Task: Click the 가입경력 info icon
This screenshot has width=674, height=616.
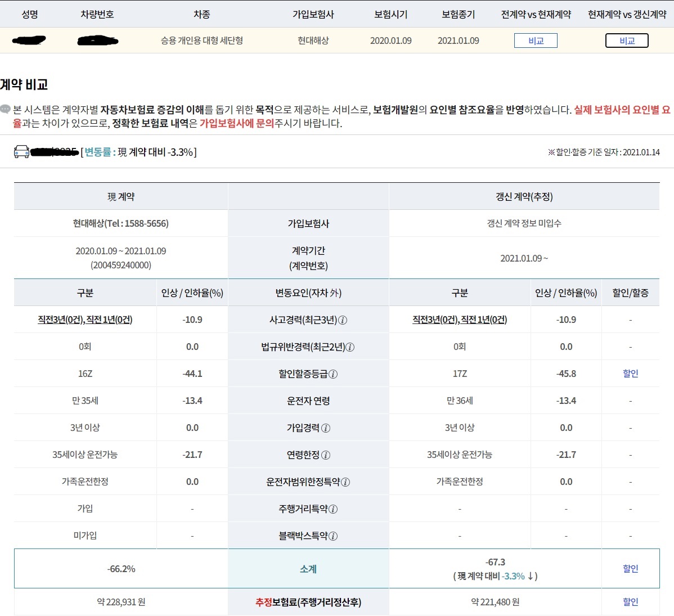Action: (x=326, y=428)
